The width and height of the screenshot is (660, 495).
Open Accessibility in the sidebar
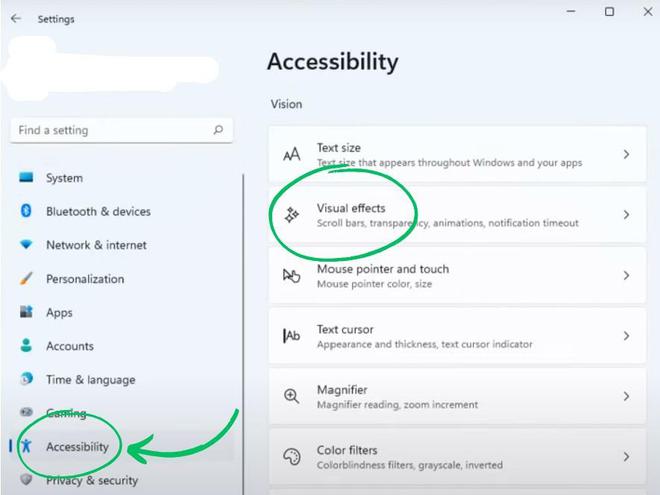coord(76,447)
